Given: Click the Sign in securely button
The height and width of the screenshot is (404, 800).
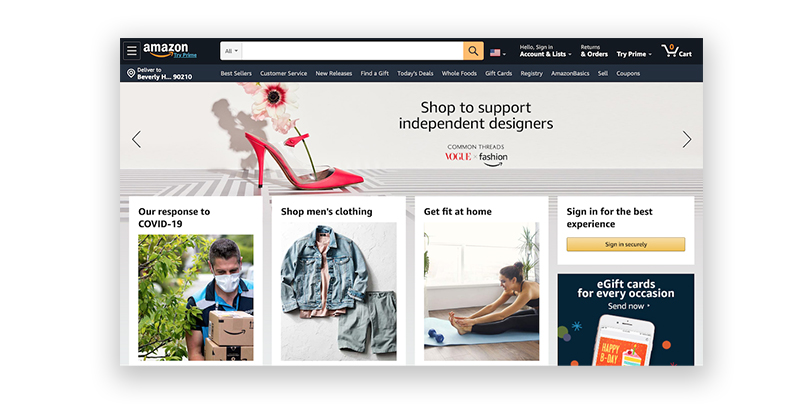Looking at the screenshot, I should click(x=626, y=244).
